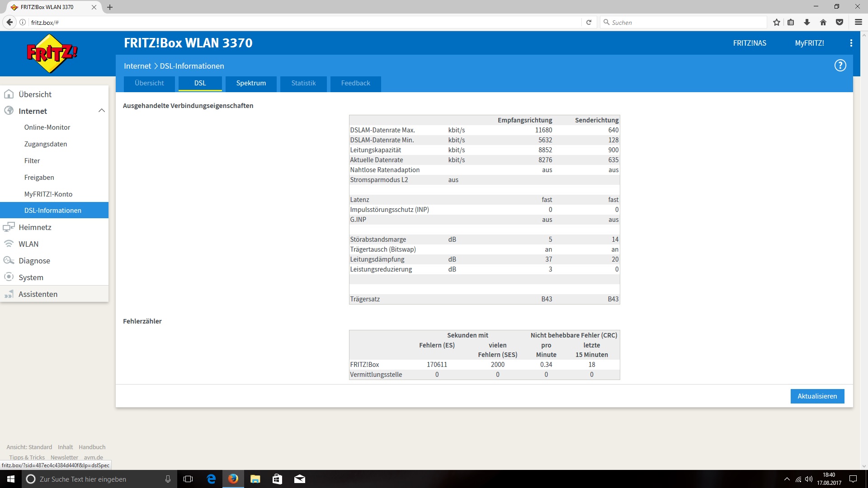
Task: Expand the Diagnose sidebar section
Action: (34, 261)
